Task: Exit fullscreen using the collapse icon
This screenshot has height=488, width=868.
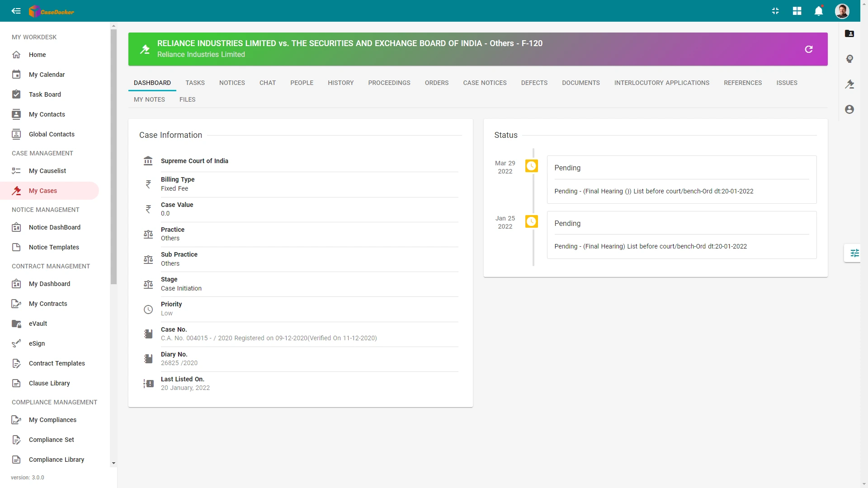Action: pyautogui.click(x=775, y=11)
